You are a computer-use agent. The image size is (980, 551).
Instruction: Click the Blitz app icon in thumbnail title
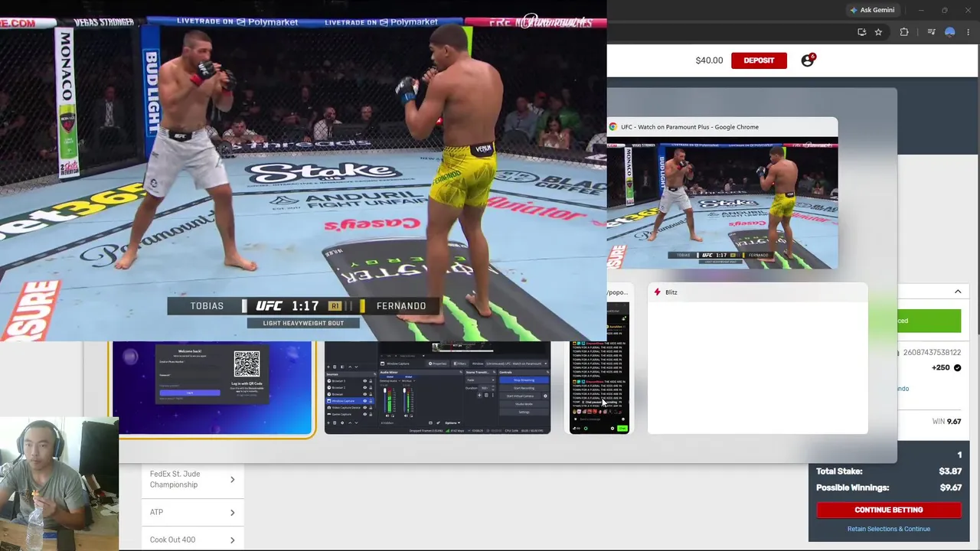(x=657, y=292)
